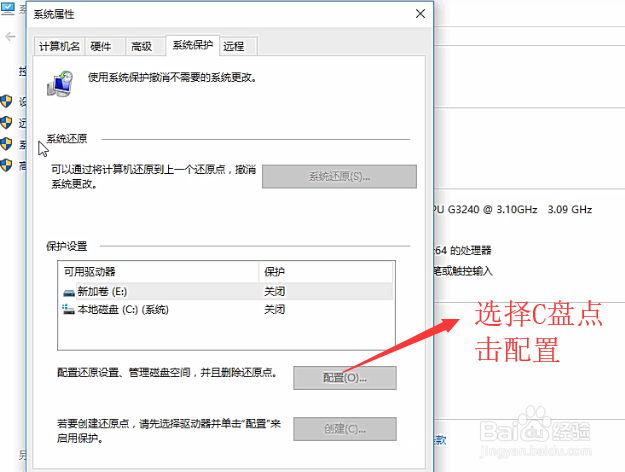Screen dimensions: 625x472
Task: Click the E: drive icon
Action: pos(69,293)
